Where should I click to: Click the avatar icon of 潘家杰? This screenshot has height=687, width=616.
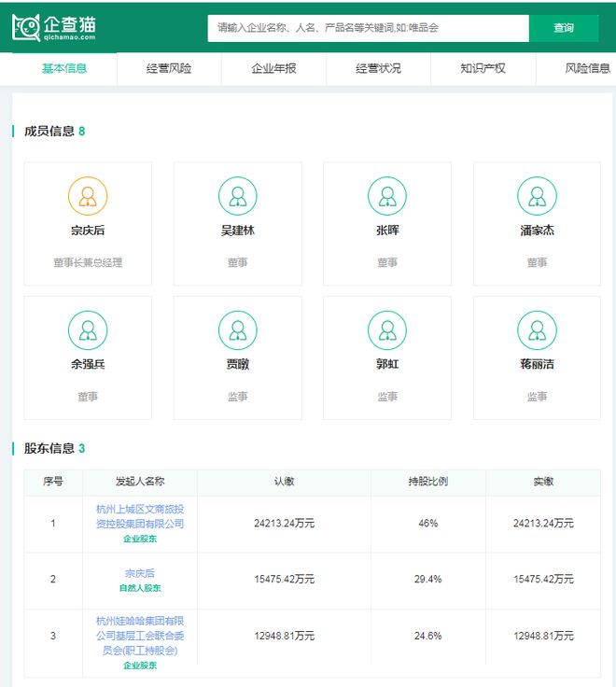coord(538,196)
